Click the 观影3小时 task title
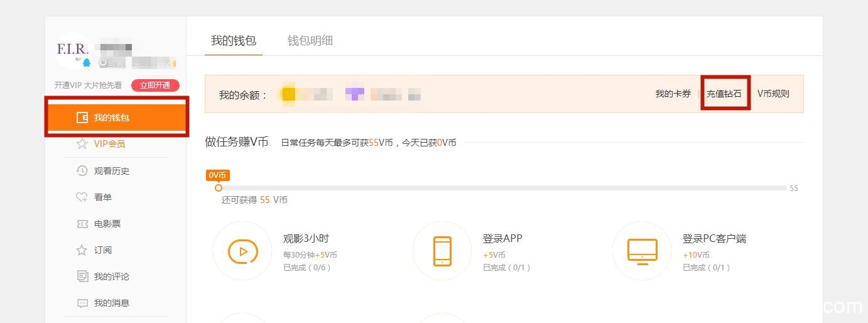 pos(306,239)
